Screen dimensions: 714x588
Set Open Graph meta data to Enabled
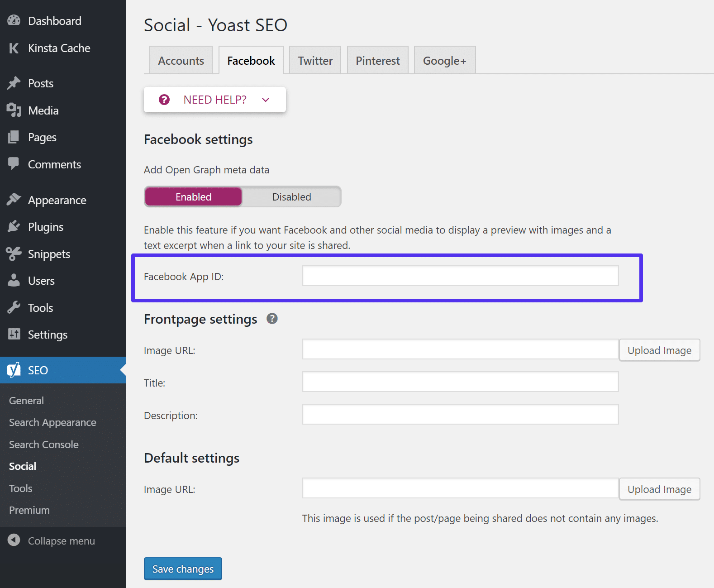(194, 197)
